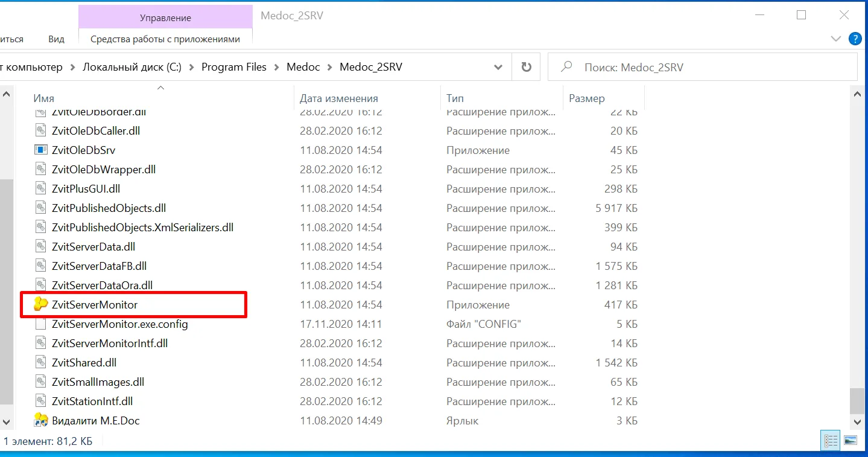868x457 pixels.
Task: Click the file list scrollbar down arrow
Action: pyautogui.click(x=856, y=421)
